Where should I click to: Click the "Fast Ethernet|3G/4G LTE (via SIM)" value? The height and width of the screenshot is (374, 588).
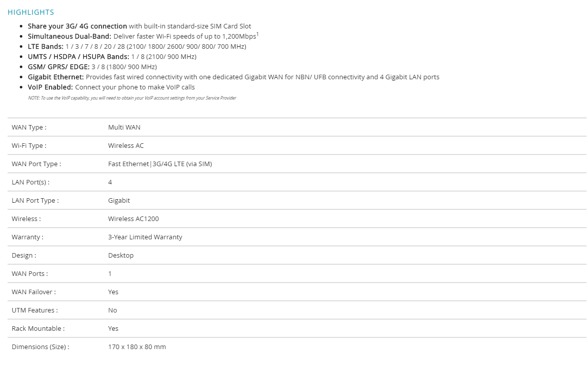[x=160, y=164]
